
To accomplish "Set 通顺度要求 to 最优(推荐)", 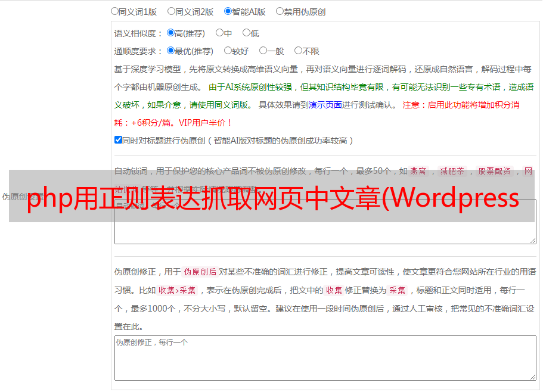I will (x=170, y=51).
